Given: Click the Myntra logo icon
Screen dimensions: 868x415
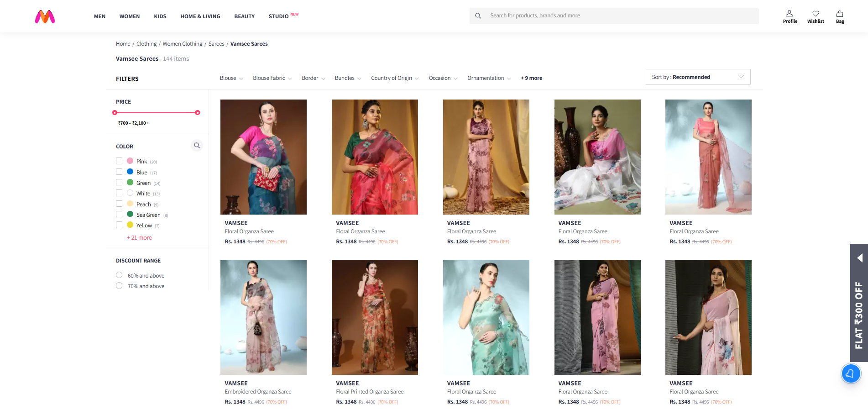Looking at the screenshot, I should click(x=45, y=16).
